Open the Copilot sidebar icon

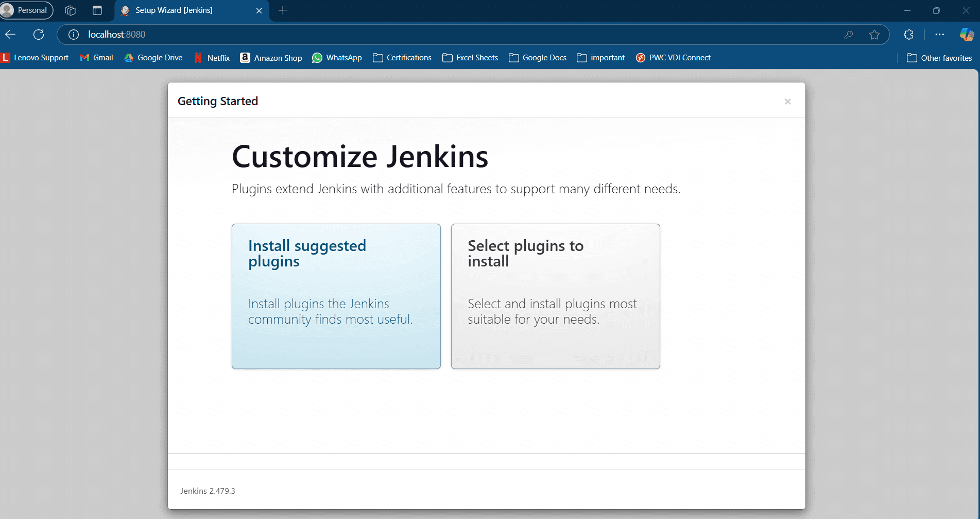pyautogui.click(x=967, y=35)
